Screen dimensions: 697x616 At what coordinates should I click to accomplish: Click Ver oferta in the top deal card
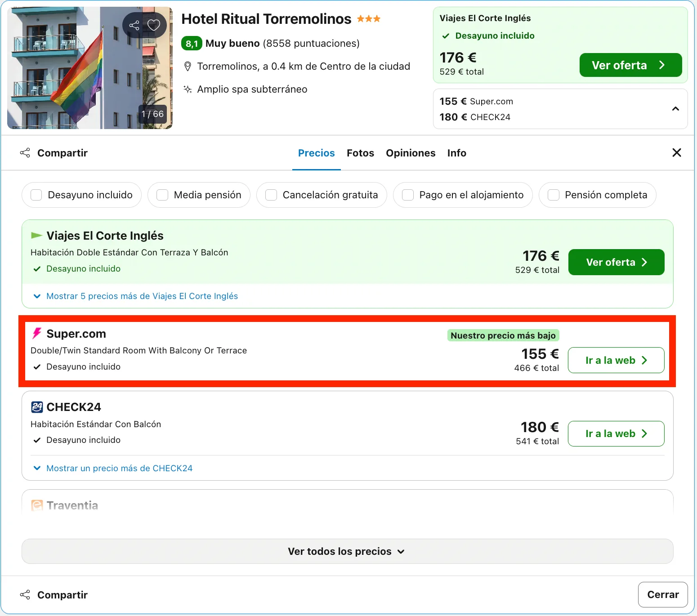(x=630, y=65)
